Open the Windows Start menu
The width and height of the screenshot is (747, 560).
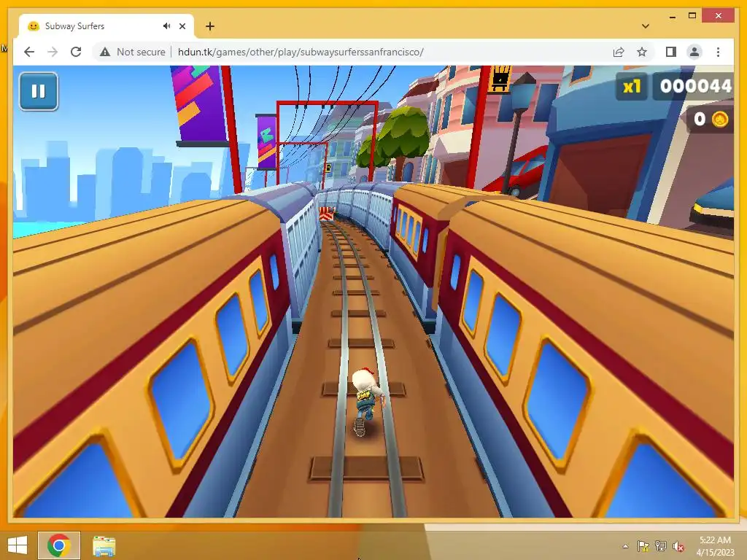pos(18,545)
